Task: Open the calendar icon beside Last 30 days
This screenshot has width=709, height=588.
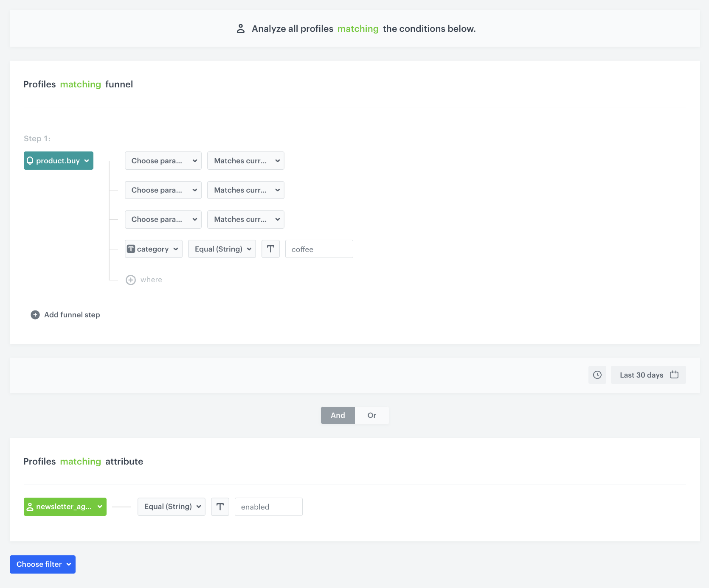Action: coord(674,375)
